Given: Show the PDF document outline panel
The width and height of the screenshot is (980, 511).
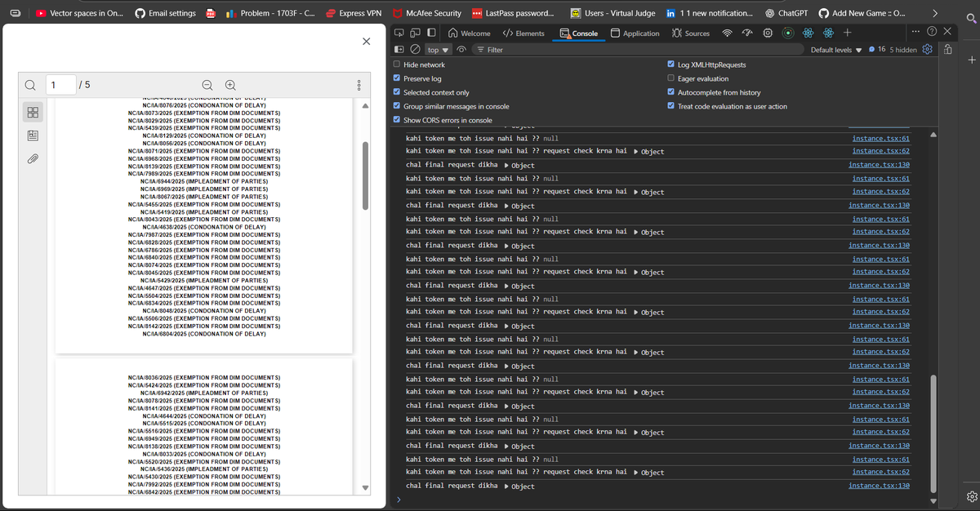Looking at the screenshot, I should click(33, 135).
